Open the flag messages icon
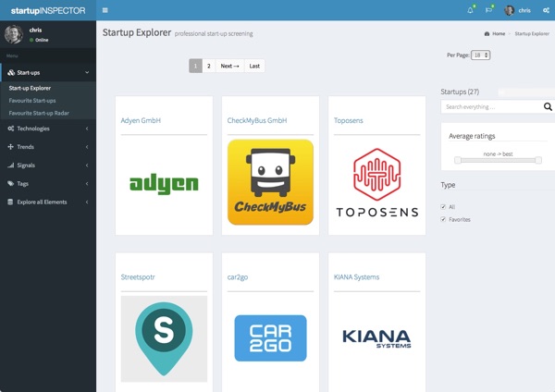The width and height of the screenshot is (555, 392). point(488,10)
